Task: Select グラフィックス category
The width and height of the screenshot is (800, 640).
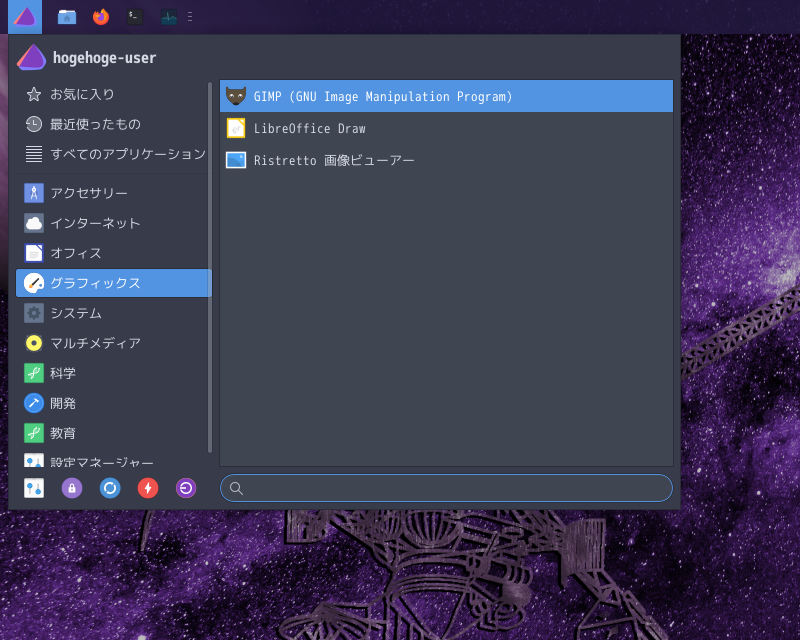Action: click(x=113, y=283)
